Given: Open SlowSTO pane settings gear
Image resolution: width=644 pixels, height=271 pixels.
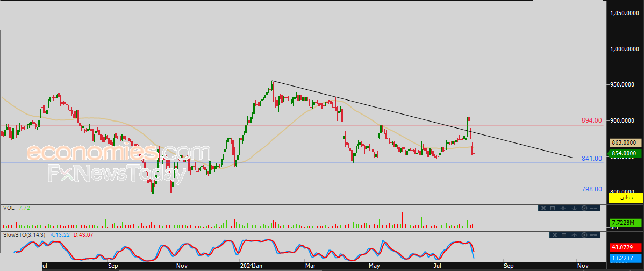Looking at the screenshot, I should click(584, 236).
